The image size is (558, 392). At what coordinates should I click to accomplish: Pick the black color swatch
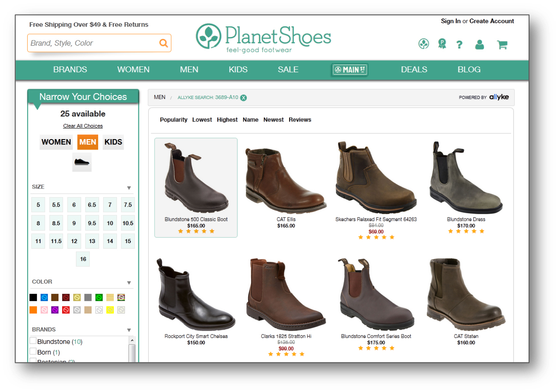point(33,297)
